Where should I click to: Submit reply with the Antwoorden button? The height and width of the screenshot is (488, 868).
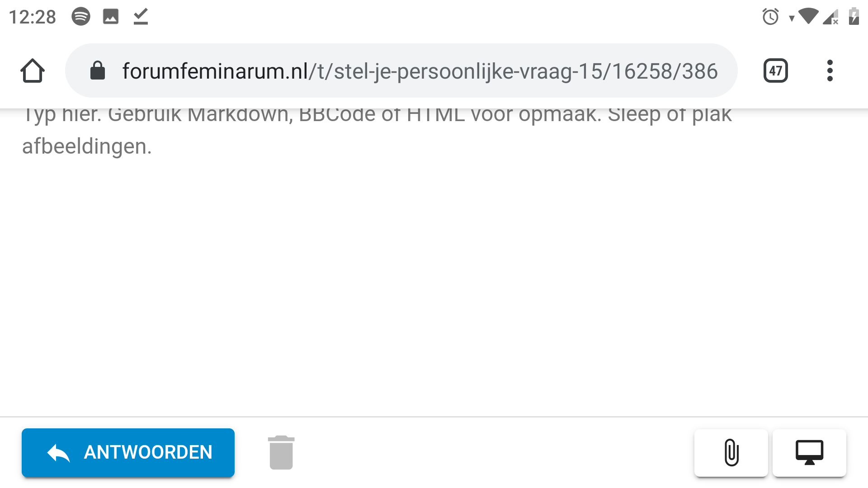(128, 452)
